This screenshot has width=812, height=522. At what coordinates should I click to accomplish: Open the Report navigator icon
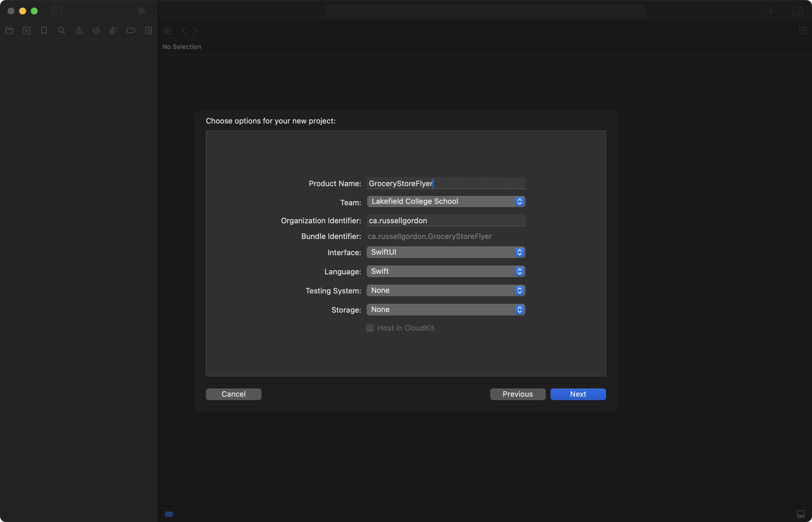pyautogui.click(x=148, y=30)
